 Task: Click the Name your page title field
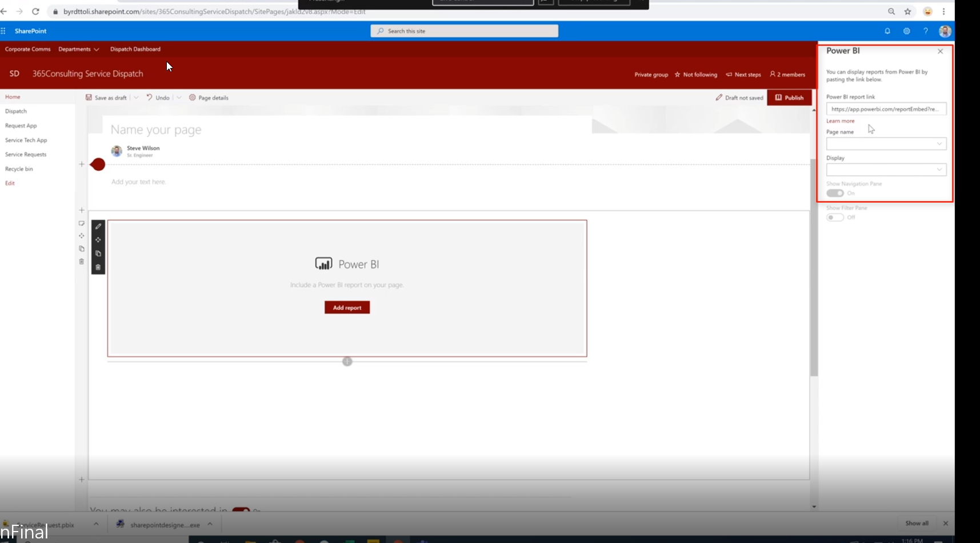[156, 130]
